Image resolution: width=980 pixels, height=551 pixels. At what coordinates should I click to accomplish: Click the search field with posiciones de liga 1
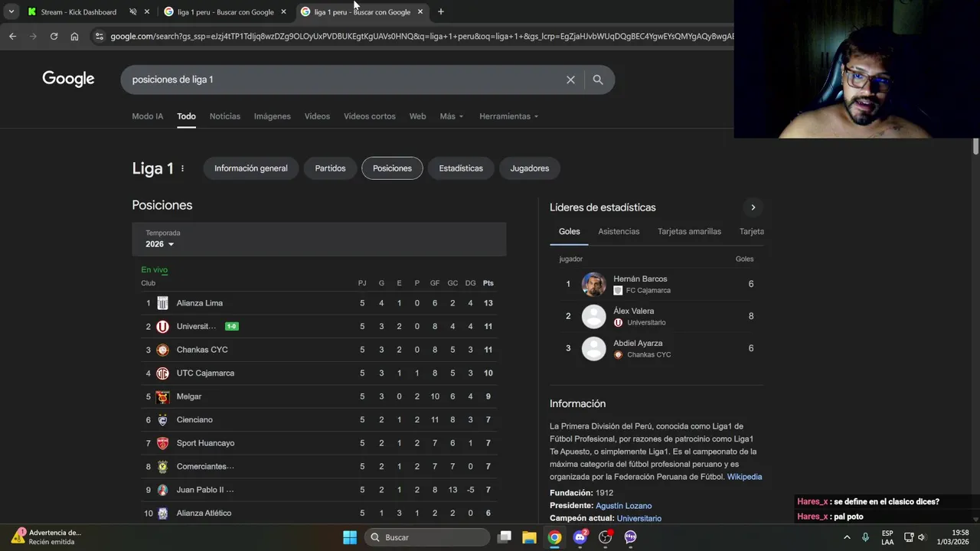click(345, 80)
